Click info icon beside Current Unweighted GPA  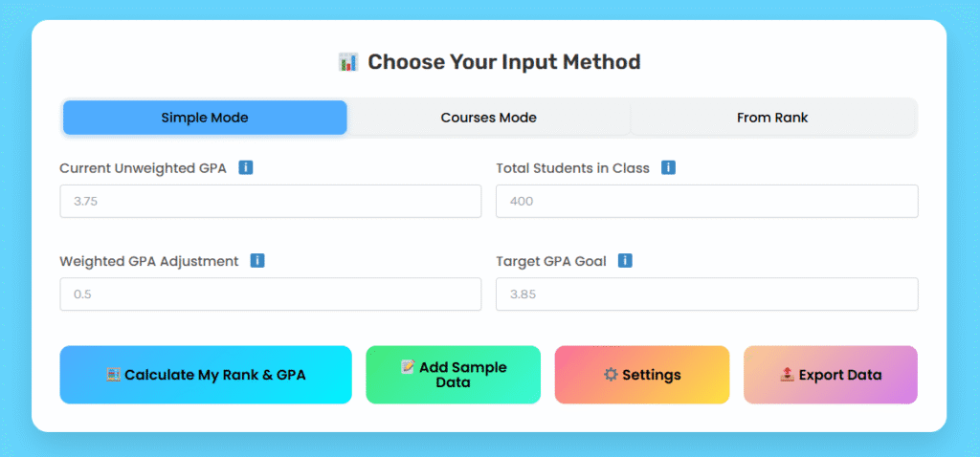point(246,168)
